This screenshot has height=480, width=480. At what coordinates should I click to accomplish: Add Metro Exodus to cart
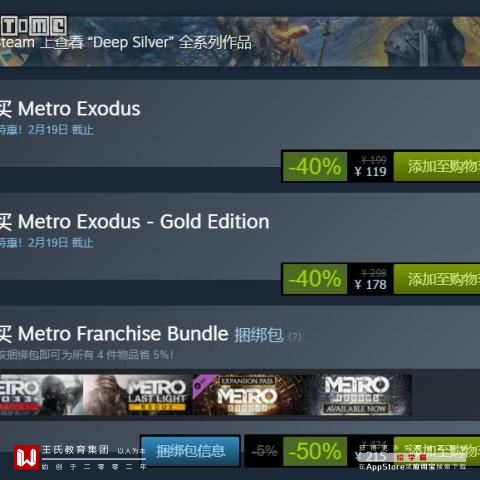(x=437, y=166)
